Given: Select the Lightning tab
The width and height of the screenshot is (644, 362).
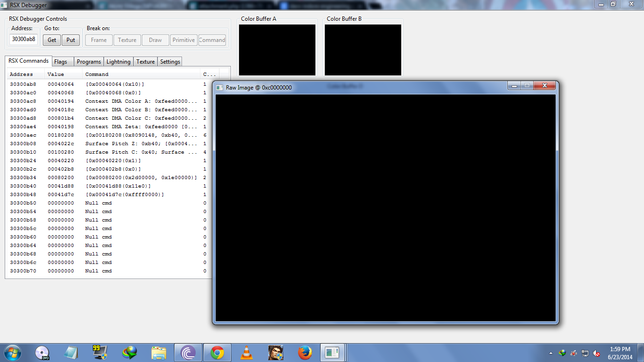Looking at the screenshot, I should coord(118,62).
